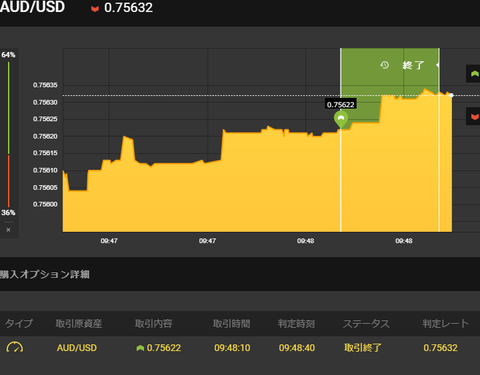The width and height of the screenshot is (480, 375).
Task: Click the AUD/USD link in trade row
Action: coord(77,348)
